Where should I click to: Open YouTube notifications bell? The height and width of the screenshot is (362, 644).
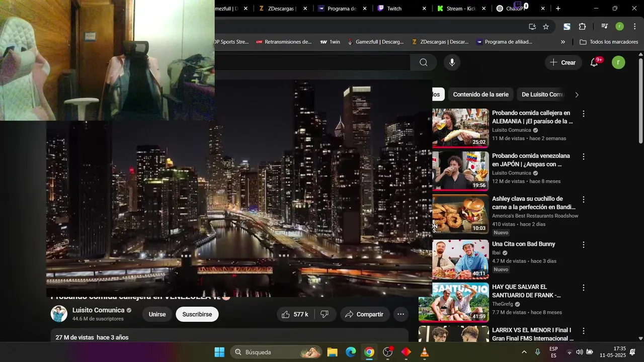[x=594, y=62]
